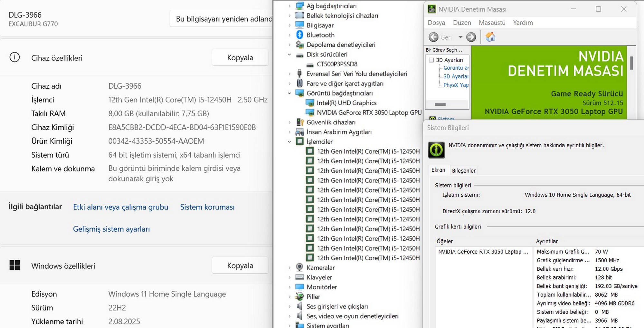644x328 pixels.
Task: Click the NVIDIA panel vertical scrollbar
Action: (x=631, y=63)
